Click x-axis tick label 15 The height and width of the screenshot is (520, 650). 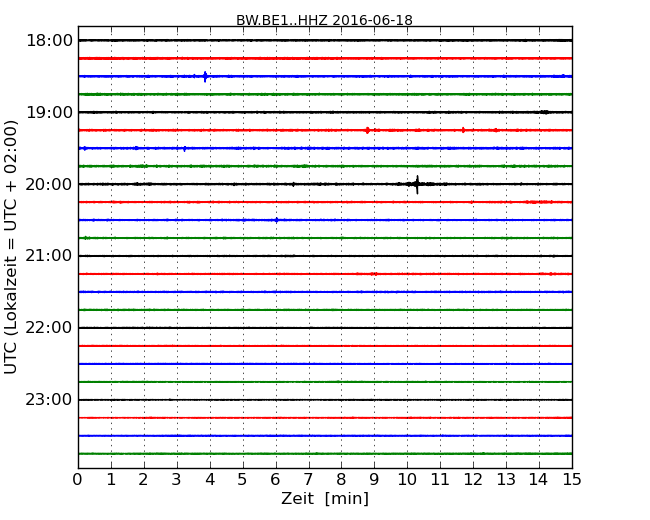[572, 480]
